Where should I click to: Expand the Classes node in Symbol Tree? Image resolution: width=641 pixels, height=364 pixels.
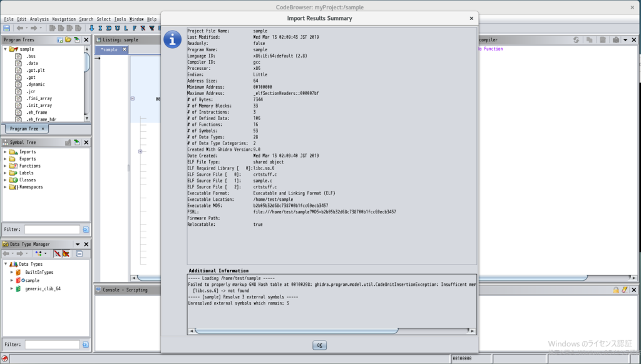[x=5, y=179]
